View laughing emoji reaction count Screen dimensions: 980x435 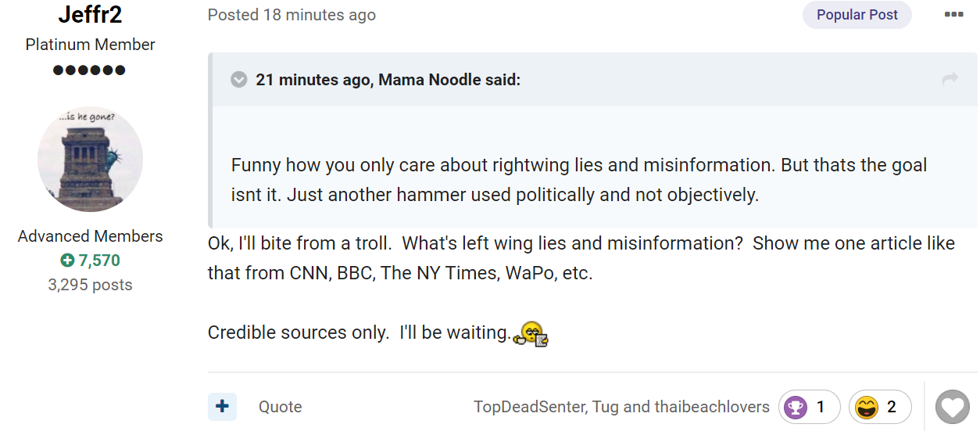pyautogui.click(x=879, y=407)
